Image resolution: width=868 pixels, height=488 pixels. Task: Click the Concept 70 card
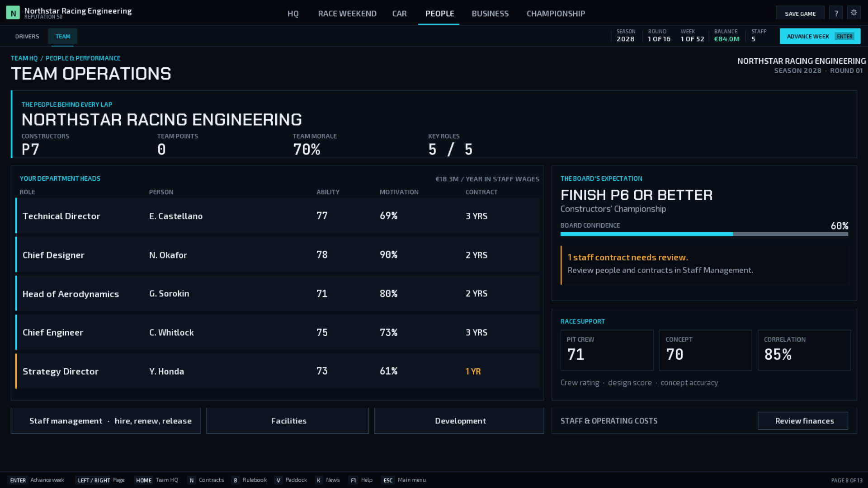(705, 350)
